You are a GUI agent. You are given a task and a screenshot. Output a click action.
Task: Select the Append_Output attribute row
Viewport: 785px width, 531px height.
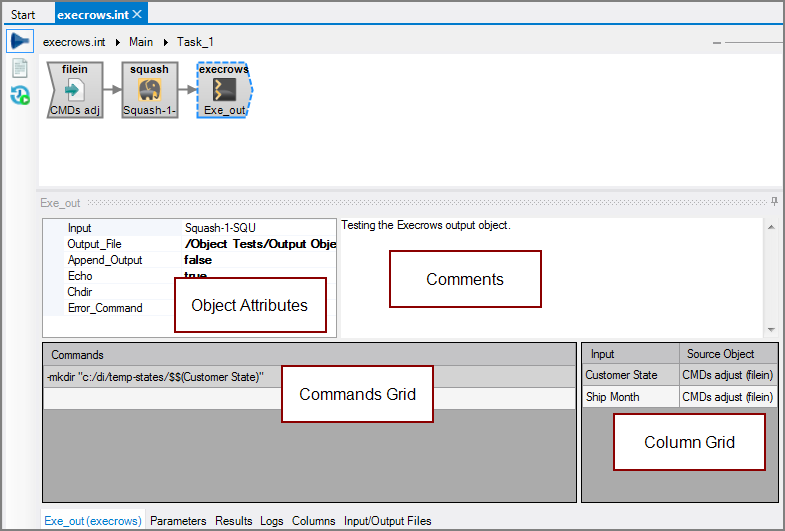coord(105,260)
